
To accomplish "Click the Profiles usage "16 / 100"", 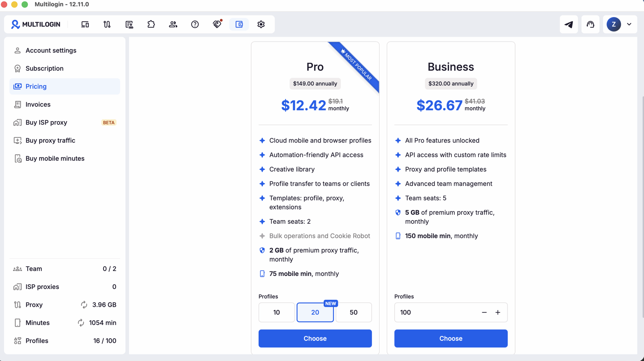I will (x=105, y=341).
